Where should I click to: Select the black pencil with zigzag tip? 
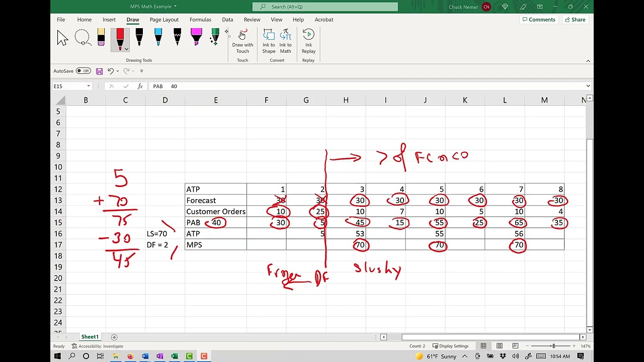177,38
